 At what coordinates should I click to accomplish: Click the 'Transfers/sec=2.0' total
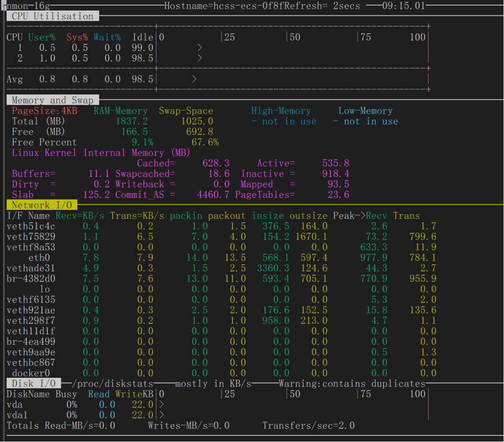coord(308,426)
